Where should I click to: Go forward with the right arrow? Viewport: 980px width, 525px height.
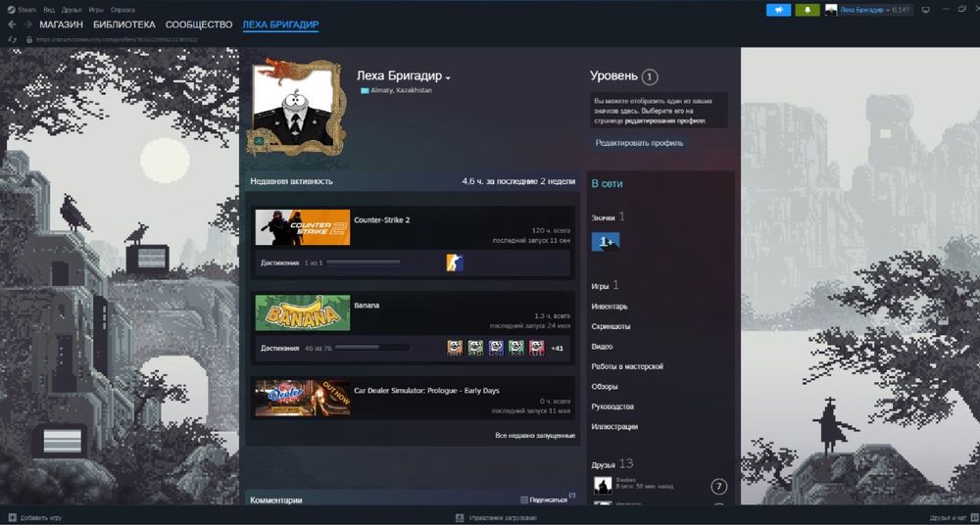(28, 24)
